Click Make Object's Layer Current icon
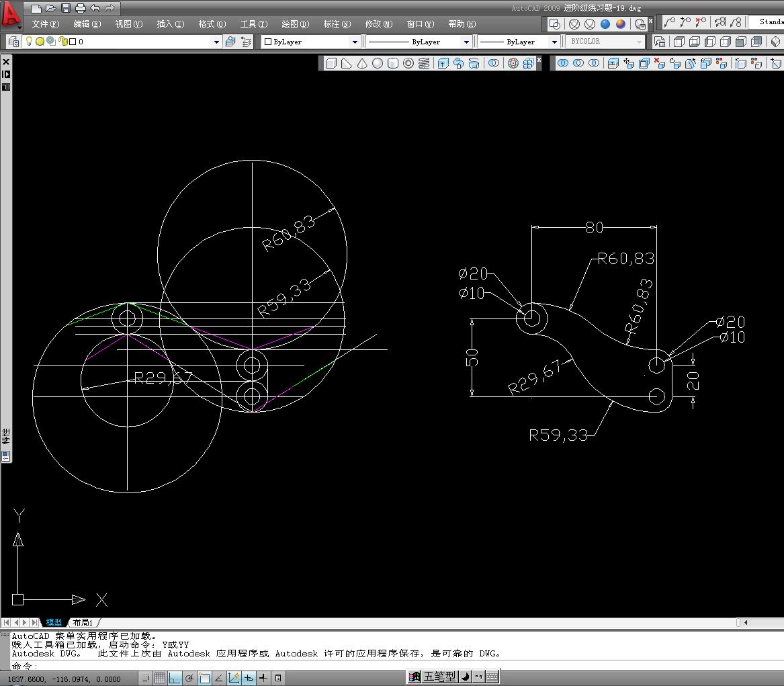The width and height of the screenshot is (784, 686). [x=230, y=42]
